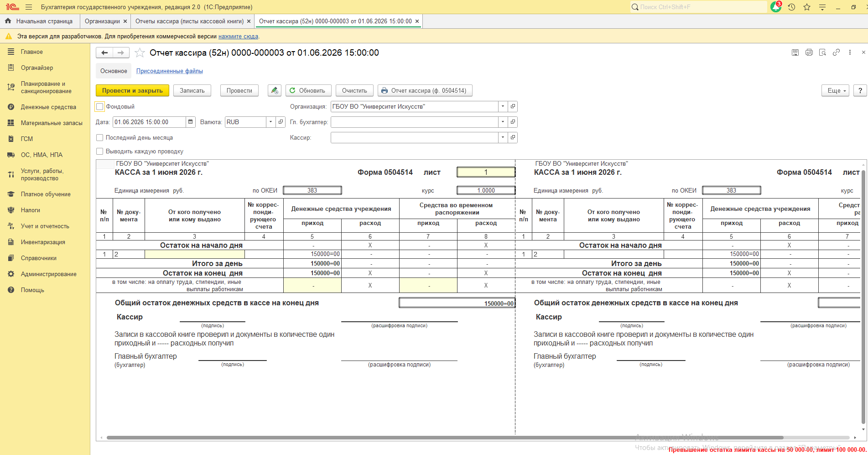The image size is (868, 455).
Task: Open the Организация field open-form icon
Action: click(x=513, y=106)
